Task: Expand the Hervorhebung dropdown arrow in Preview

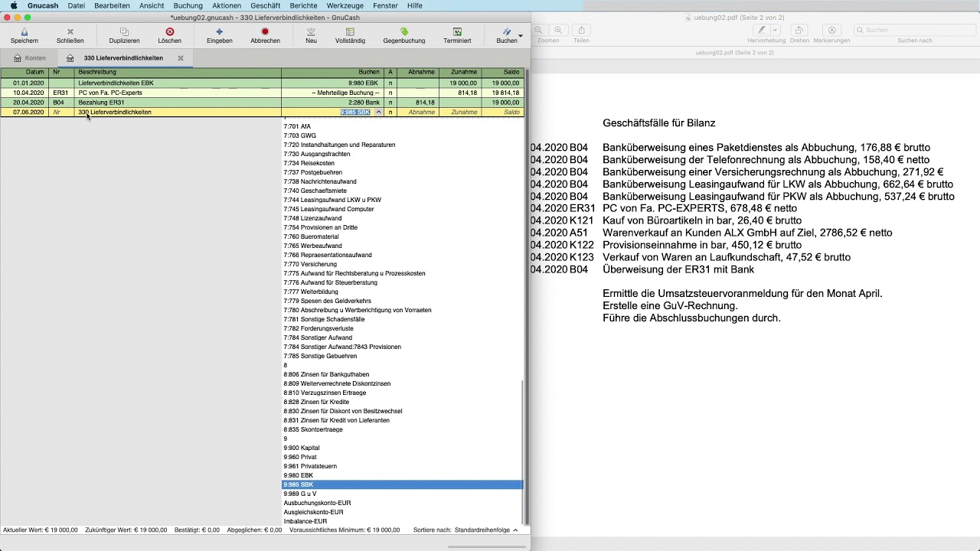Action: (x=775, y=30)
